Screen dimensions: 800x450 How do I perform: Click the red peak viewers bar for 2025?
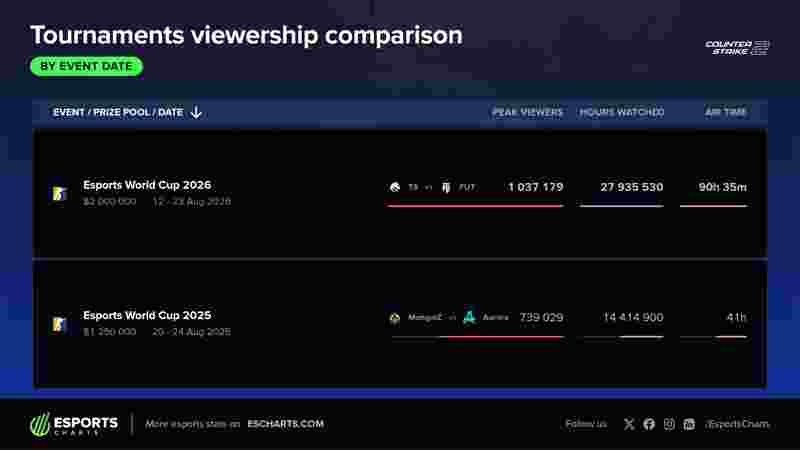tap(505, 337)
